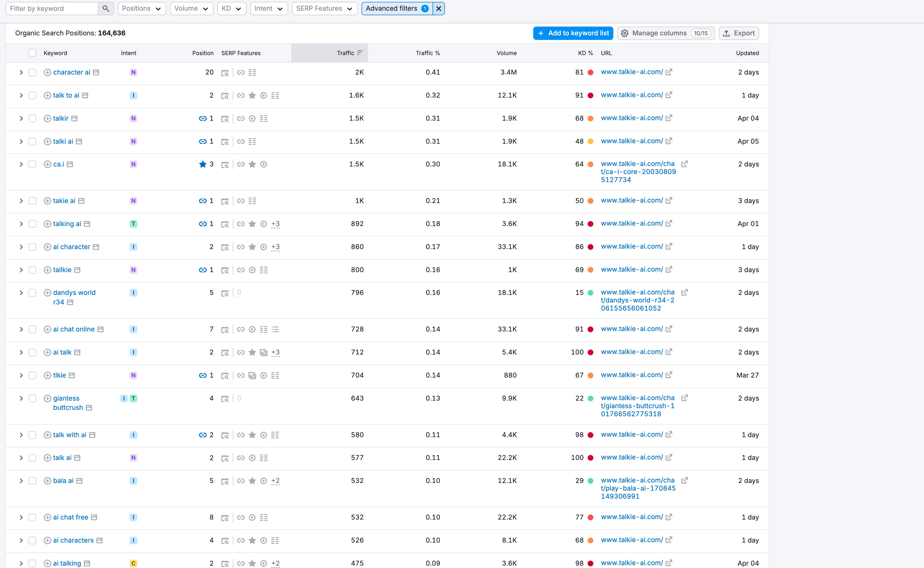Sort by the Updated column header
The width and height of the screenshot is (924, 568).
(x=747, y=53)
